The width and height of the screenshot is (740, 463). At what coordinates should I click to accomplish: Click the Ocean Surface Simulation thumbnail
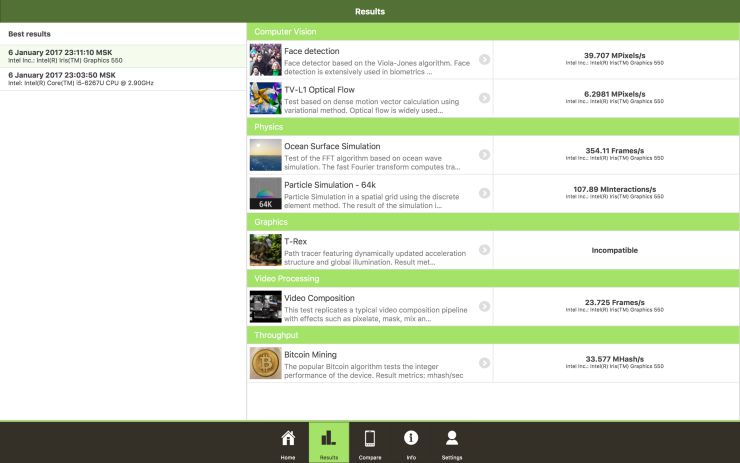(265, 155)
